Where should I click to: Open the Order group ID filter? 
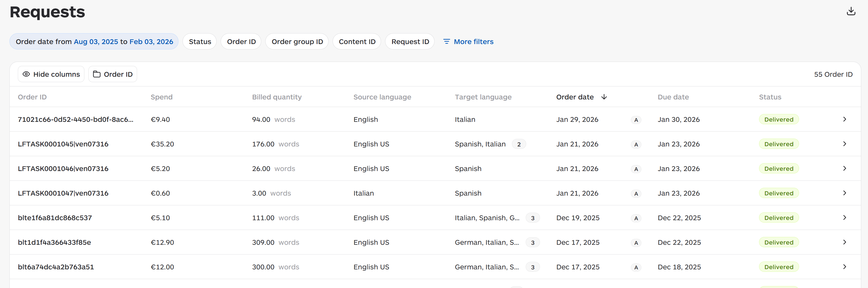pos(297,41)
